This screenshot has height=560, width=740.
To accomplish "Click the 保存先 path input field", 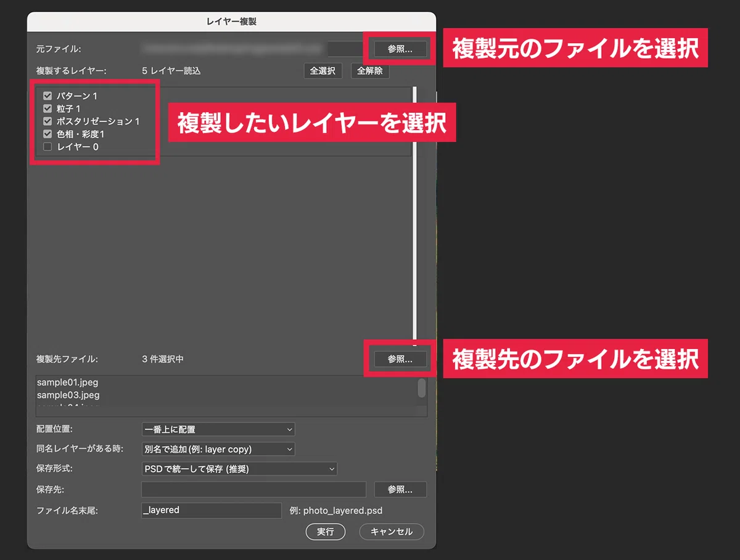I will pos(253,490).
